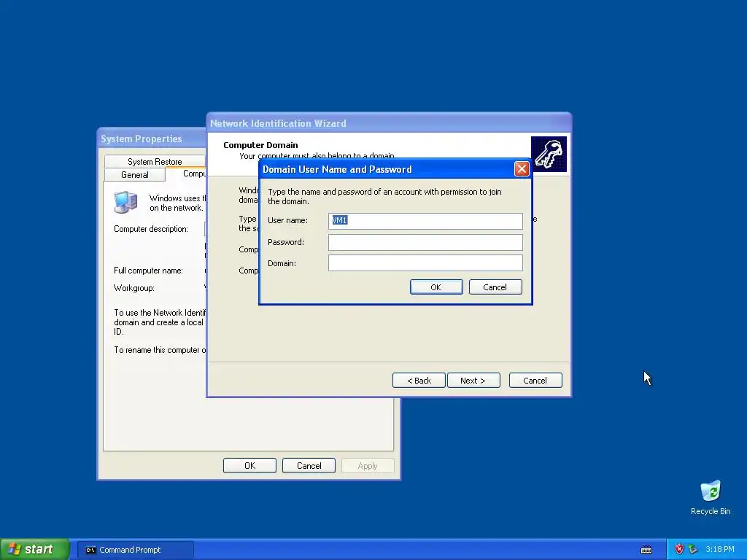Image resolution: width=747 pixels, height=560 pixels.
Task: Select the Recycle Bin desktop icon
Action: click(711, 497)
